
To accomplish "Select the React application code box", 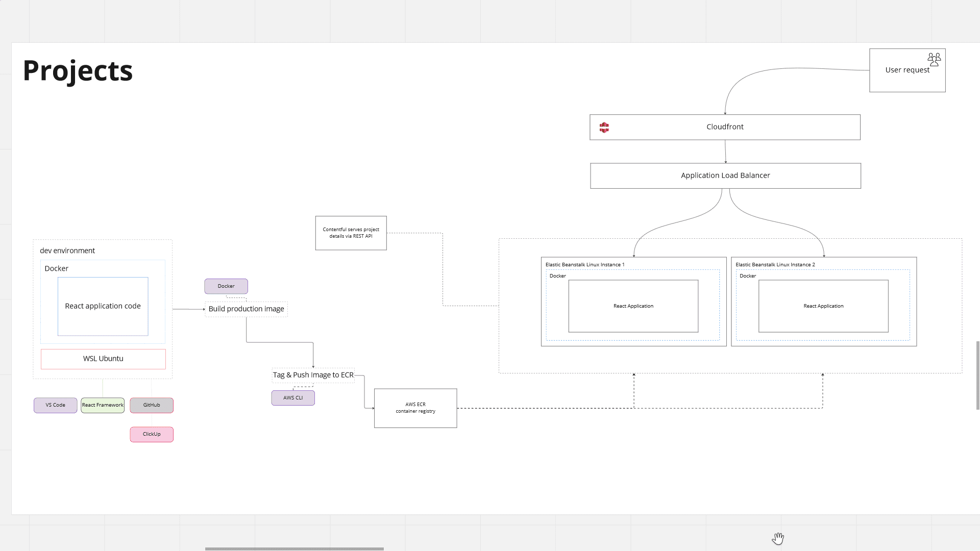I will point(103,306).
